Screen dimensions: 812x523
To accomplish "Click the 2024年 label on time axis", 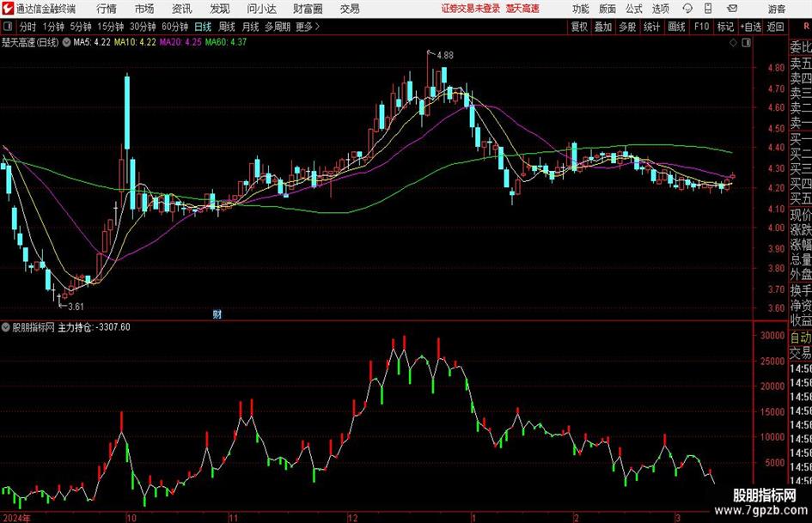I will (16, 518).
